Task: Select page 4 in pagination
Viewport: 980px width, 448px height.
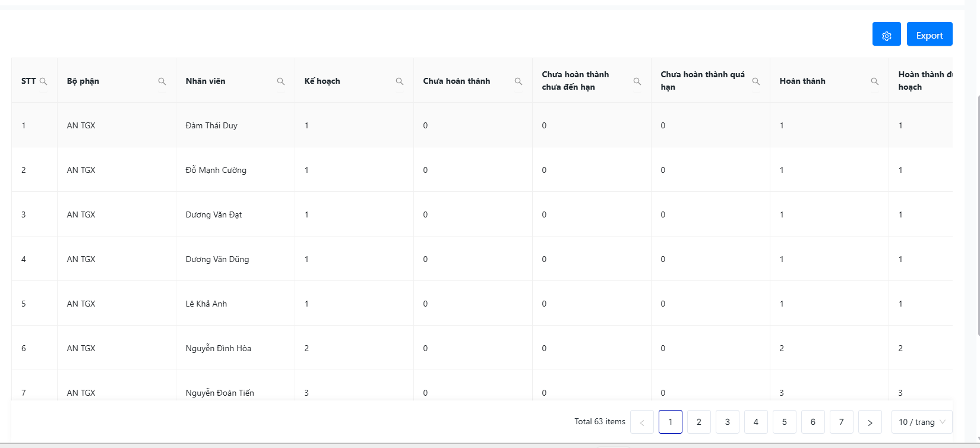Action: click(x=755, y=422)
